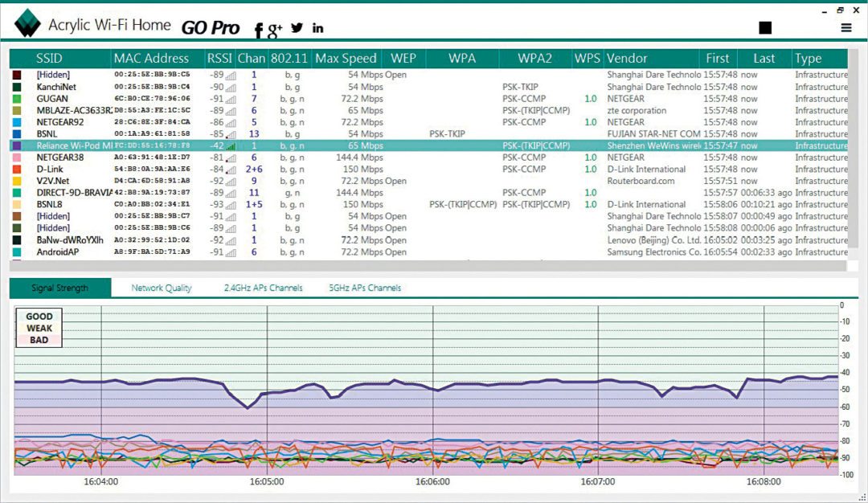
Task: Sort networks by RSSI column header
Action: tap(219, 58)
